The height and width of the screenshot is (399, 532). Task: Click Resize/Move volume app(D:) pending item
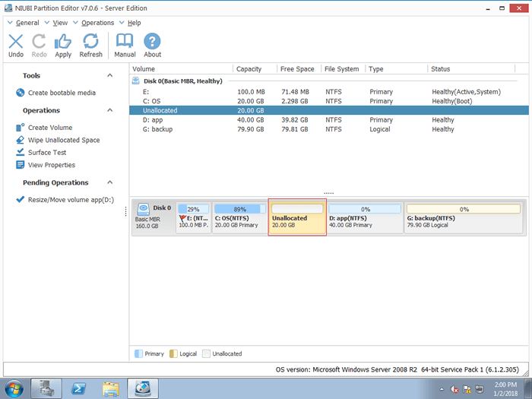(x=71, y=199)
